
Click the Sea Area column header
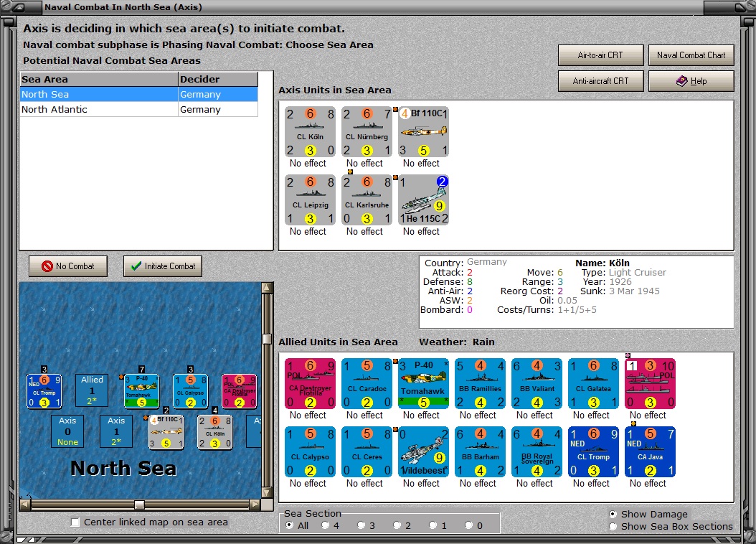coord(99,79)
